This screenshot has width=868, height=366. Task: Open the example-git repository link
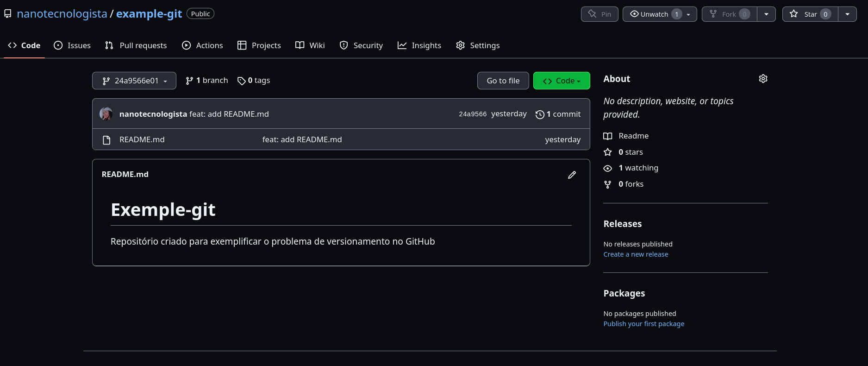coord(149,14)
